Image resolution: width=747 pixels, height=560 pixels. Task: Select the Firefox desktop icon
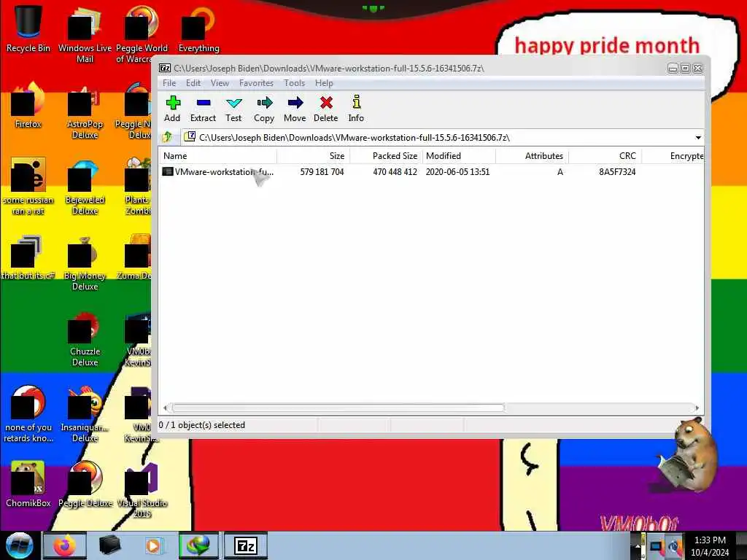[28, 105]
